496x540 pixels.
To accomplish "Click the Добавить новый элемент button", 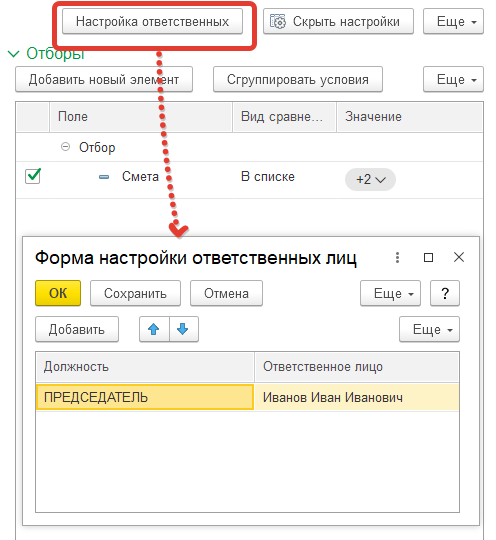I will (104, 80).
